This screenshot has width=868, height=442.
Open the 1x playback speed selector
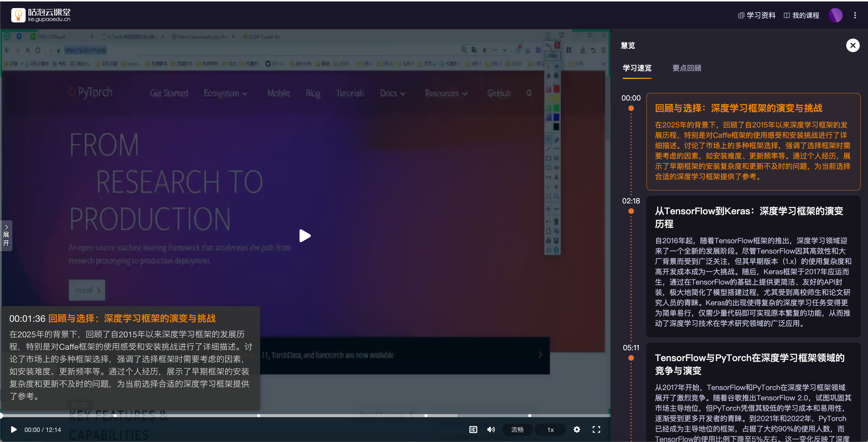pos(550,430)
